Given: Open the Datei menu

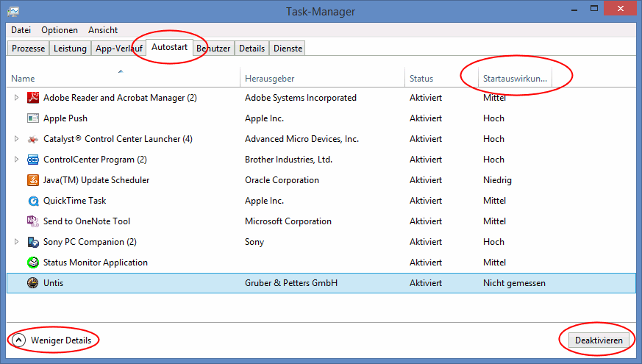Looking at the screenshot, I should point(21,30).
